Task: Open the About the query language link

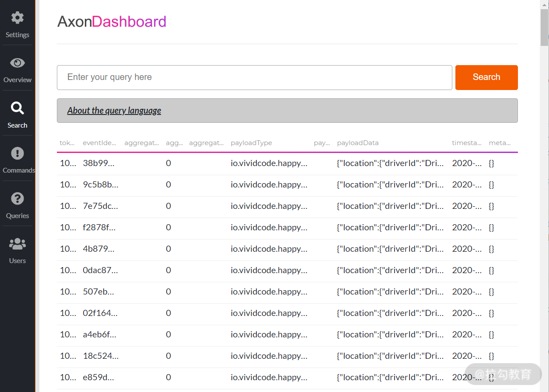Action: (x=114, y=111)
